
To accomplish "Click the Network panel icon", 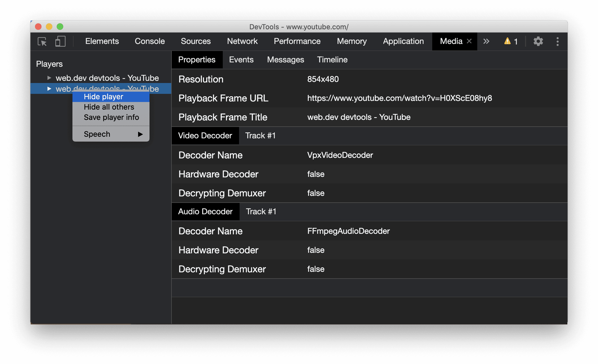I will point(242,41).
